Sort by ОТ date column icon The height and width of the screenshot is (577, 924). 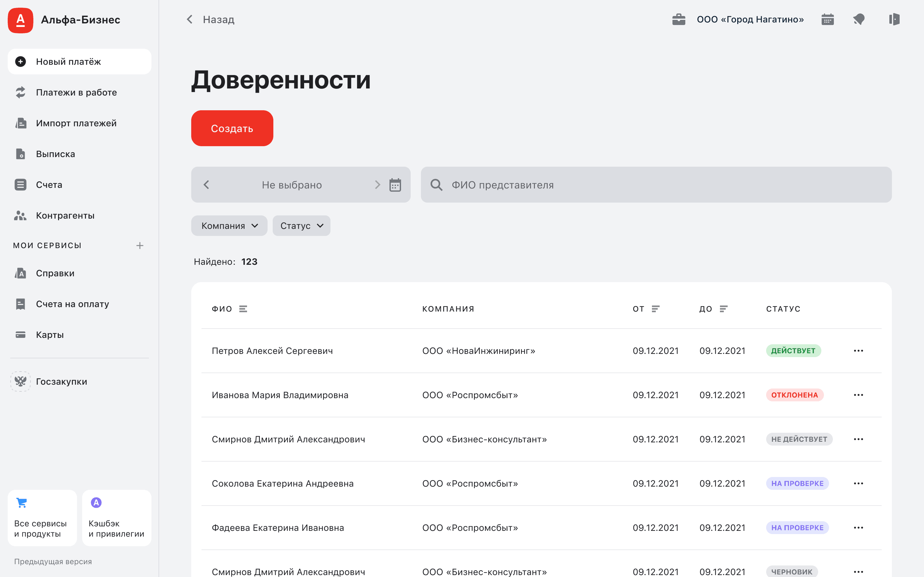pos(655,309)
